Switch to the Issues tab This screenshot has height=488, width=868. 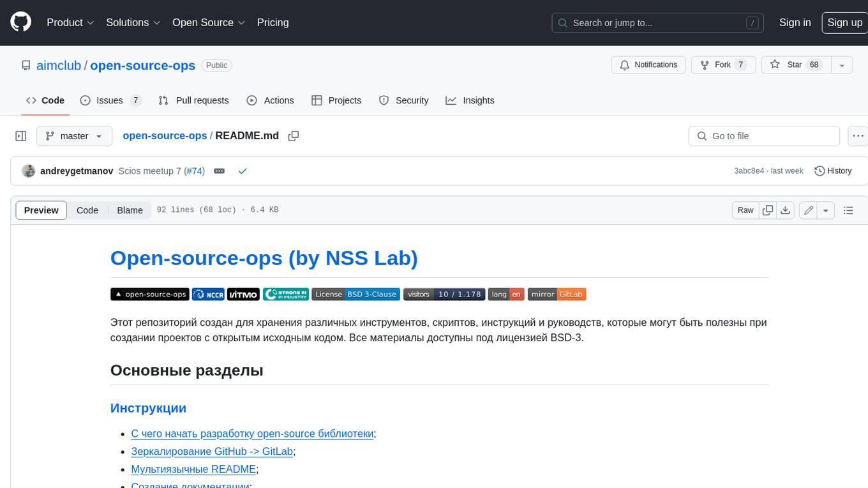point(110,100)
